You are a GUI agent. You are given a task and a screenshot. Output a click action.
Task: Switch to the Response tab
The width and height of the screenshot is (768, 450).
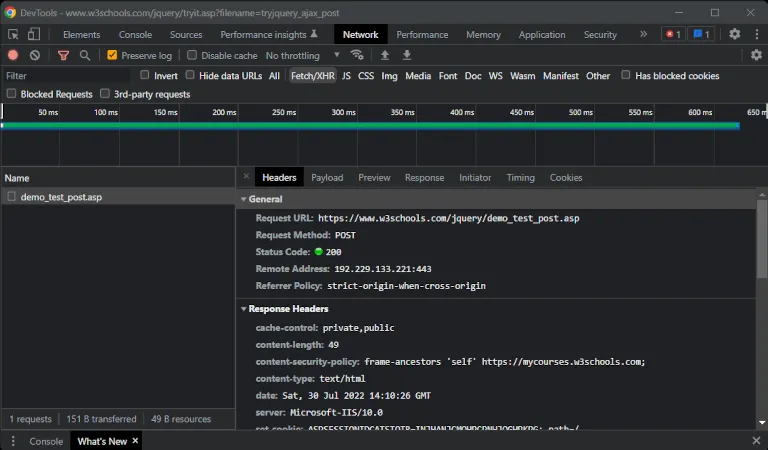[424, 177]
